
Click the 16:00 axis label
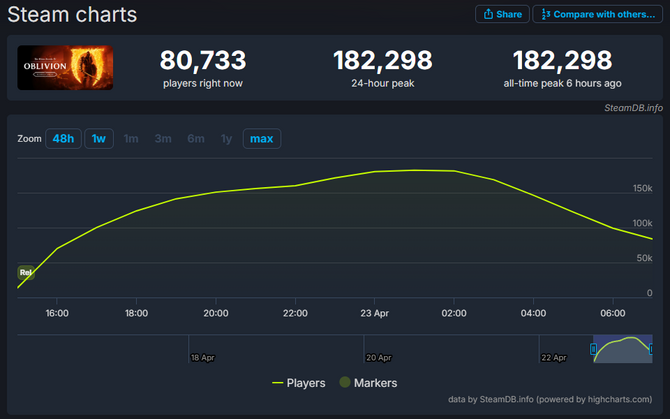pyautogui.click(x=57, y=313)
